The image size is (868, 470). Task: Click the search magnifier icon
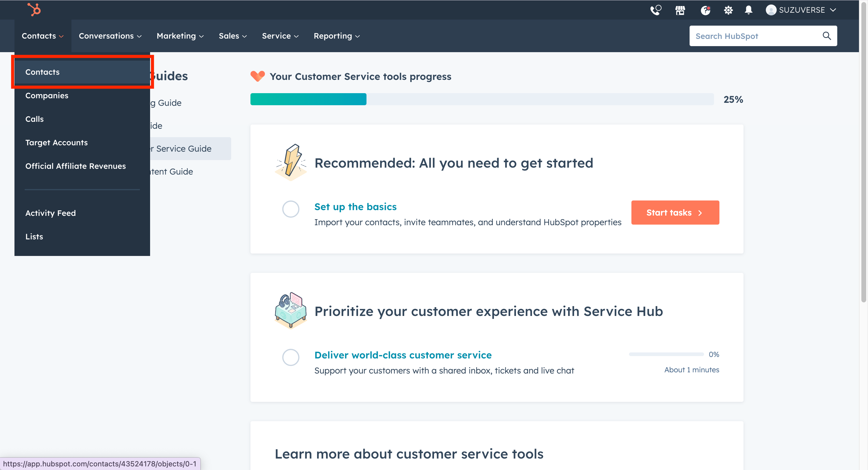826,36
